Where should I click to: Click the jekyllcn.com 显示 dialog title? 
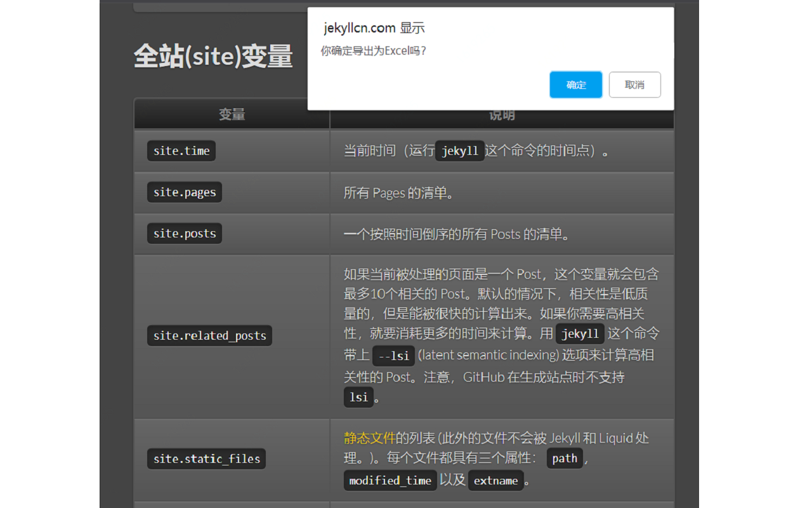click(374, 28)
